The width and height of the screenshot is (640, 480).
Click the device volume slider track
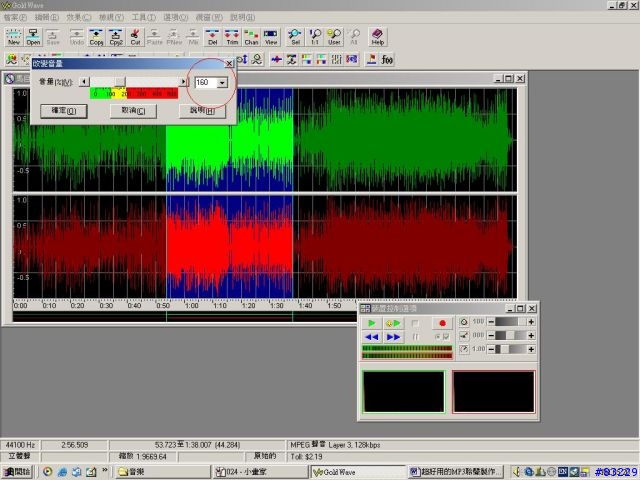511,322
